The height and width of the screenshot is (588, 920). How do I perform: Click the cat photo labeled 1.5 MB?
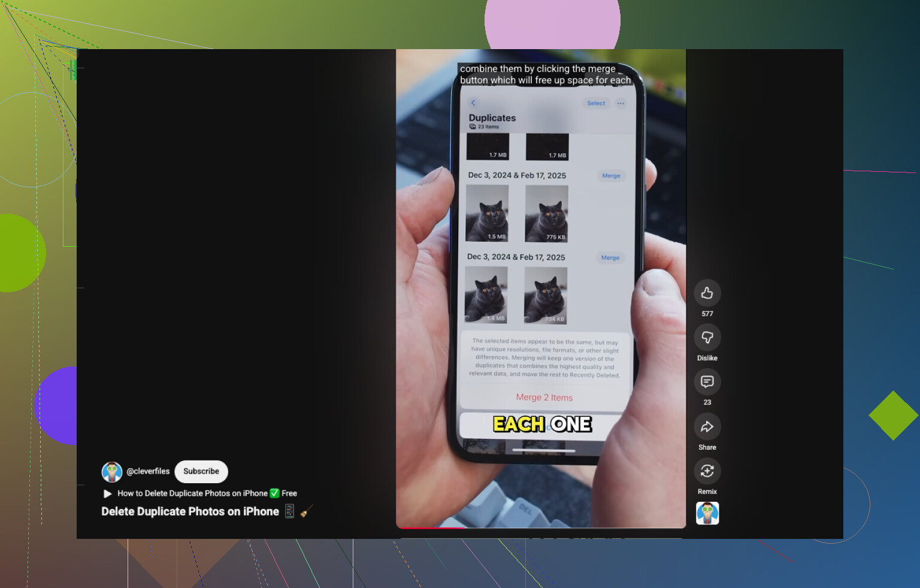point(488,213)
